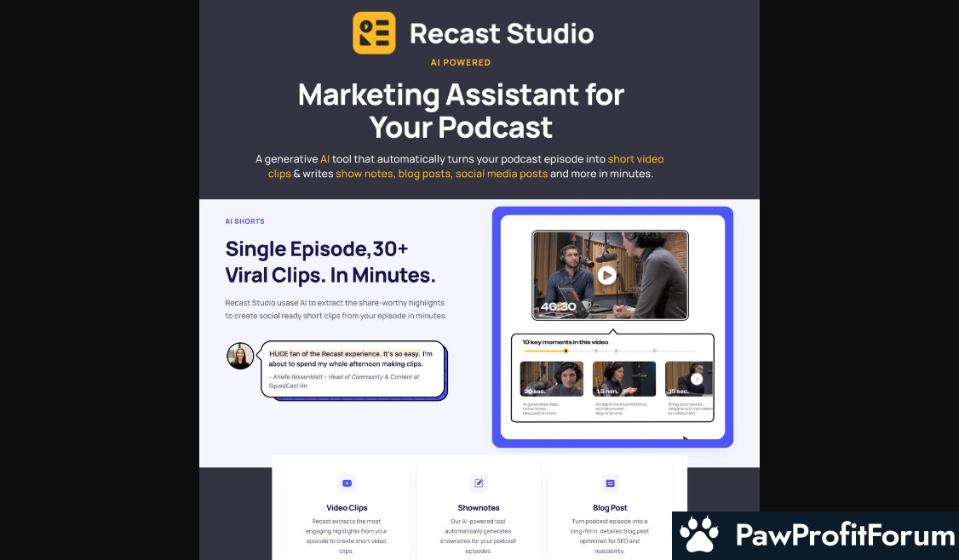This screenshot has width=959, height=560.
Task: Open the Blog Post feature card title
Action: 610,508
